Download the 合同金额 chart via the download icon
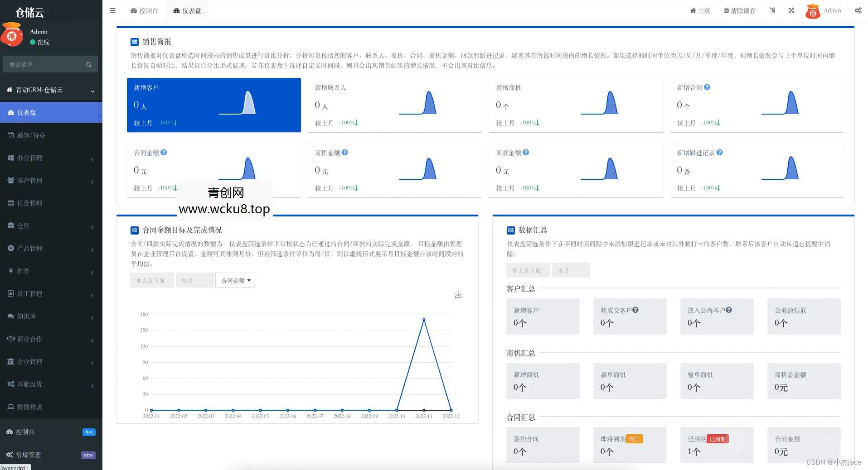The width and height of the screenshot is (868, 470). 458,294
